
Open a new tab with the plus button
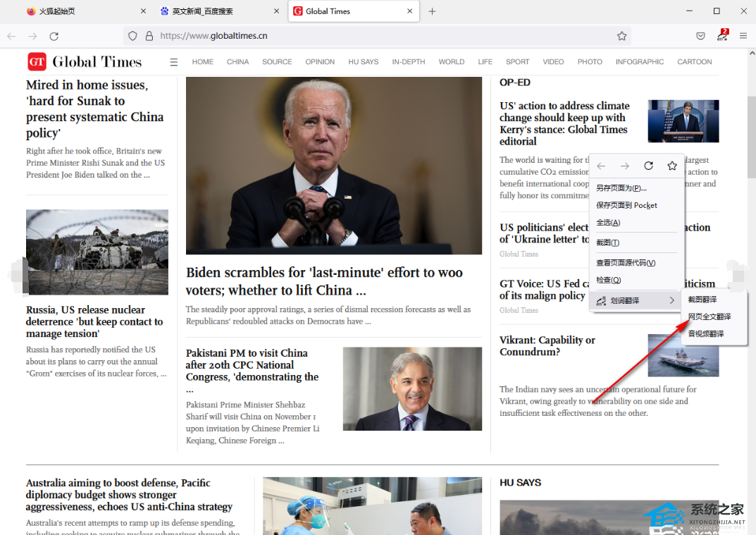tap(432, 11)
